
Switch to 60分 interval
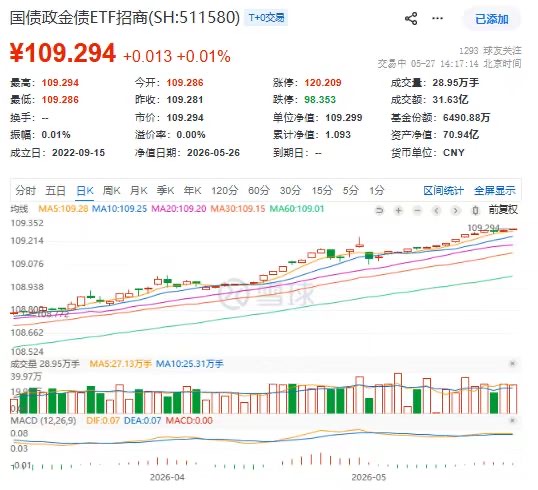pos(259,190)
